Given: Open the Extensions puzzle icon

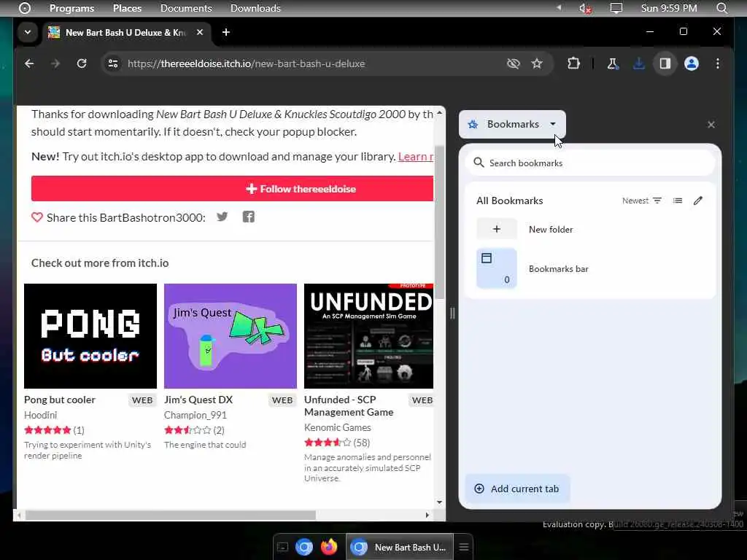Looking at the screenshot, I should [x=573, y=63].
